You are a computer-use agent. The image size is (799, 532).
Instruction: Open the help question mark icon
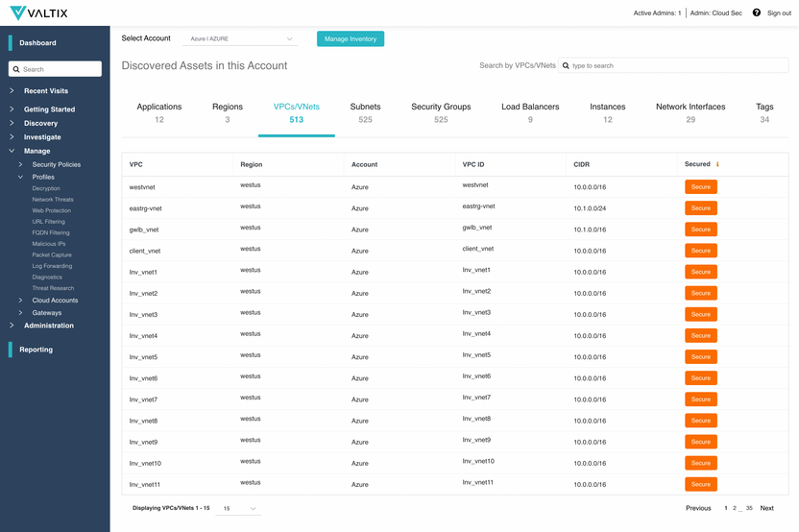(x=756, y=12)
